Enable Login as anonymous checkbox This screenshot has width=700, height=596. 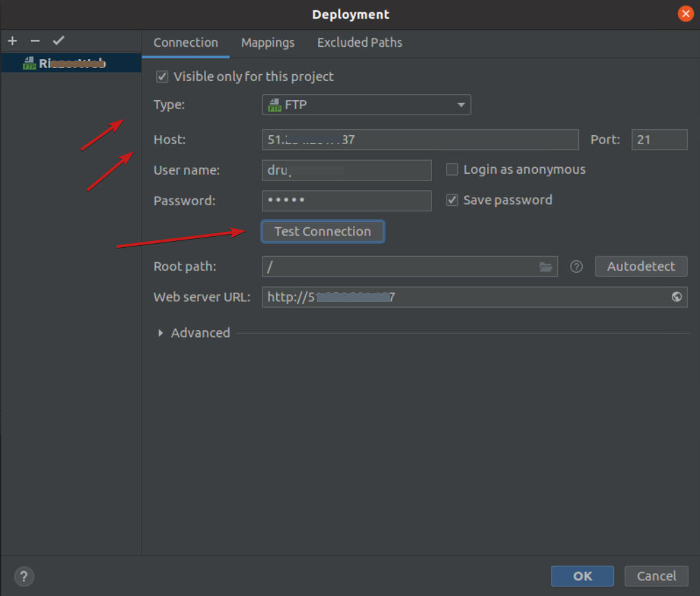pyautogui.click(x=452, y=170)
